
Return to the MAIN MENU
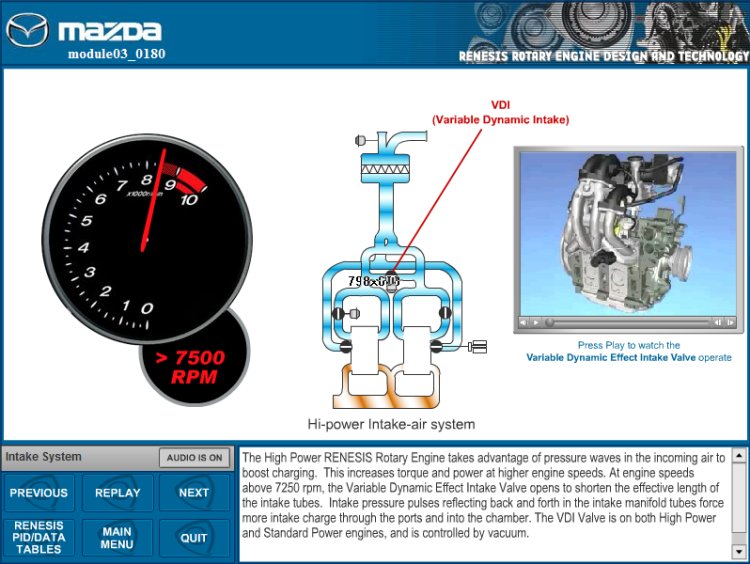[x=117, y=538]
